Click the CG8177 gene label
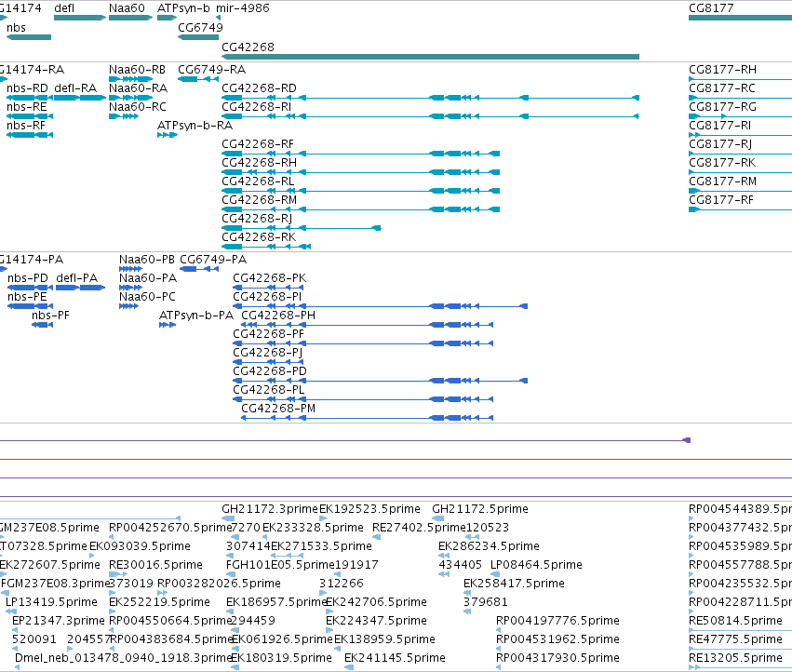The height and width of the screenshot is (672, 792). [x=711, y=8]
